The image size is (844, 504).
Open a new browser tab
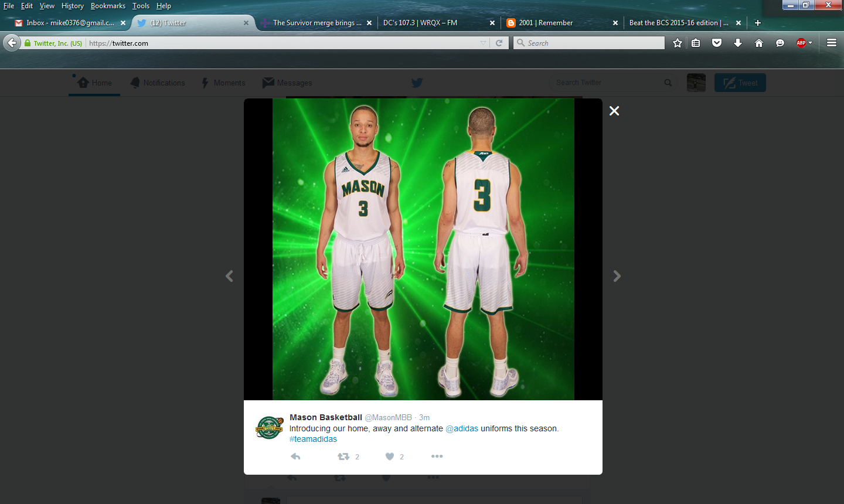[758, 23]
